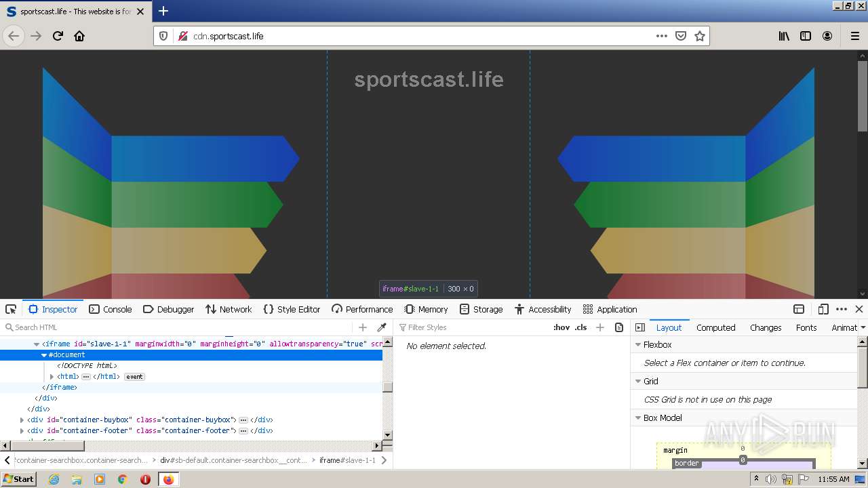
Task: Go back with the browser back arrow
Action: tap(14, 36)
